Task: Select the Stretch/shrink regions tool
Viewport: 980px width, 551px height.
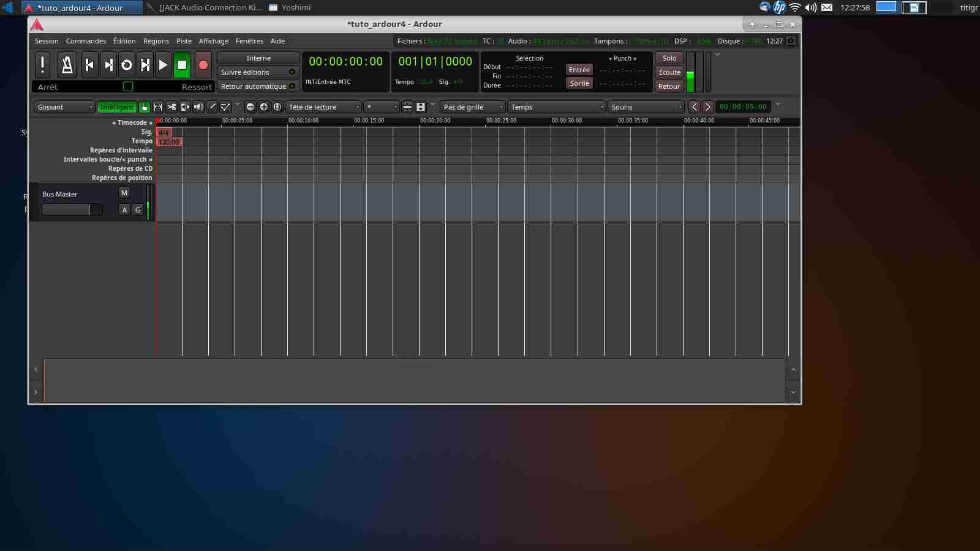Action: (185, 107)
